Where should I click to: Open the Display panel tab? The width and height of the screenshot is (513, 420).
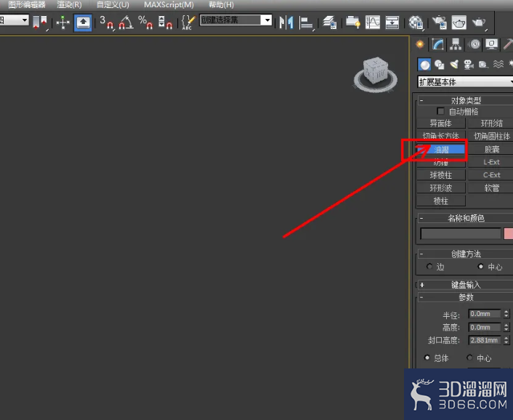(492, 44)
